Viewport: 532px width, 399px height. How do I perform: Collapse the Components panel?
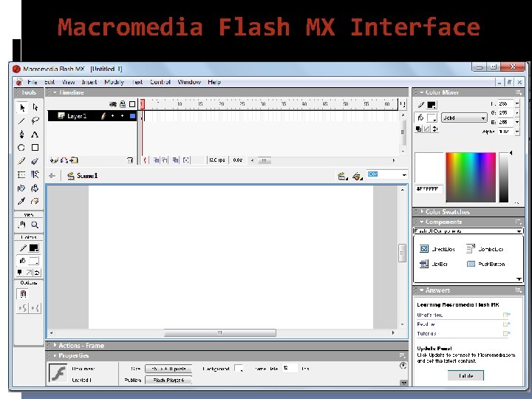tap(422, 222)
